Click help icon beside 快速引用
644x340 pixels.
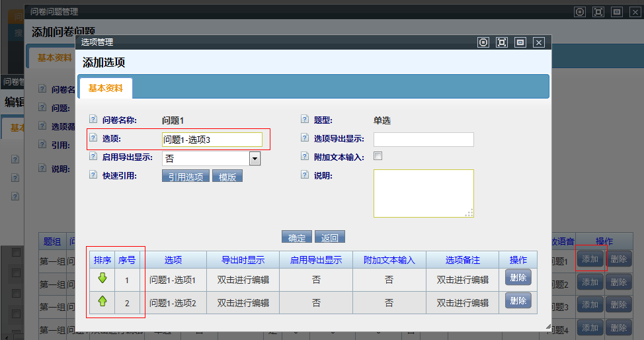(93, 175)
